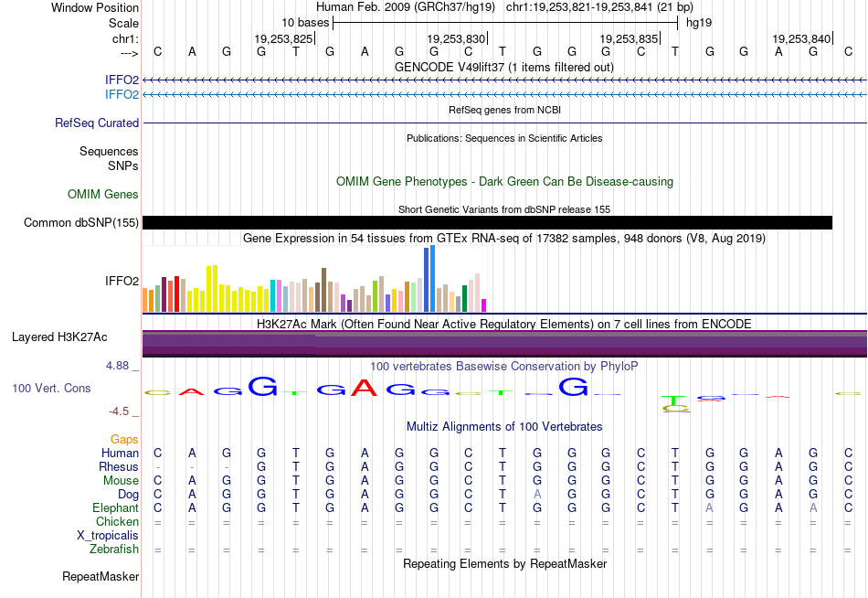This screenshot has width=868, height=598.
Task: Click the Scale track label
Action: pos(123,23)
